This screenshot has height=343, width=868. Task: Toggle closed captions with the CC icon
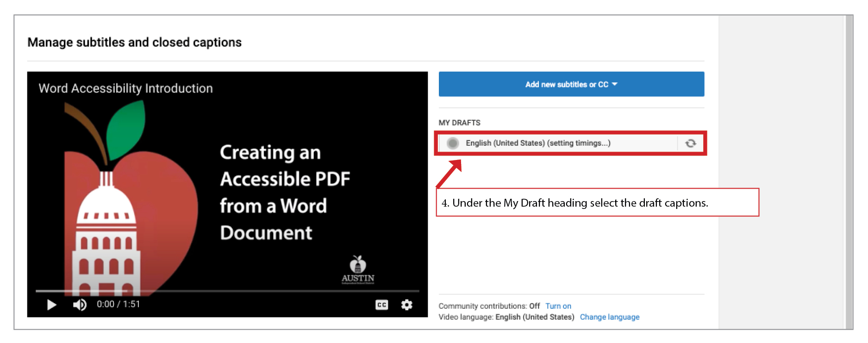pos(381,305)
